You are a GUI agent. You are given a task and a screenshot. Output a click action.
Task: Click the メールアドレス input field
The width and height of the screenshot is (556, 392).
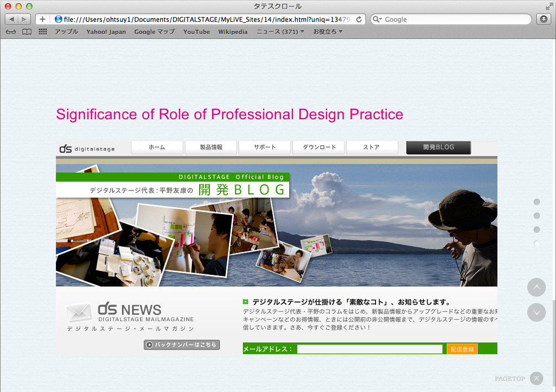[x=370, y=349]
